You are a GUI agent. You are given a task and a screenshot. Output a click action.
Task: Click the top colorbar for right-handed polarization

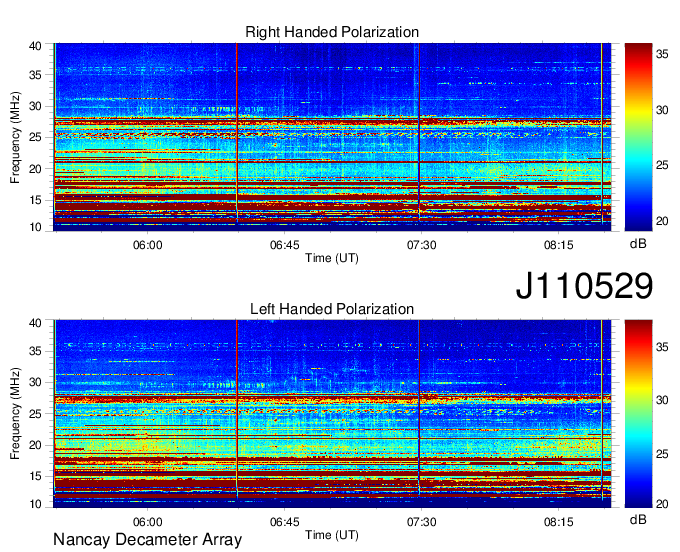click(638, 137)
